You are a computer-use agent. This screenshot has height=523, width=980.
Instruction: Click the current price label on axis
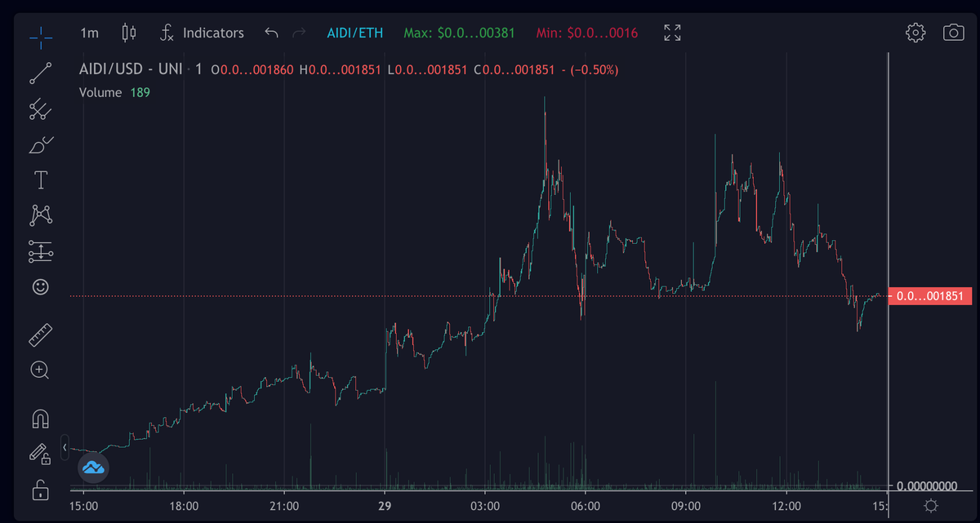coord(930,296)
